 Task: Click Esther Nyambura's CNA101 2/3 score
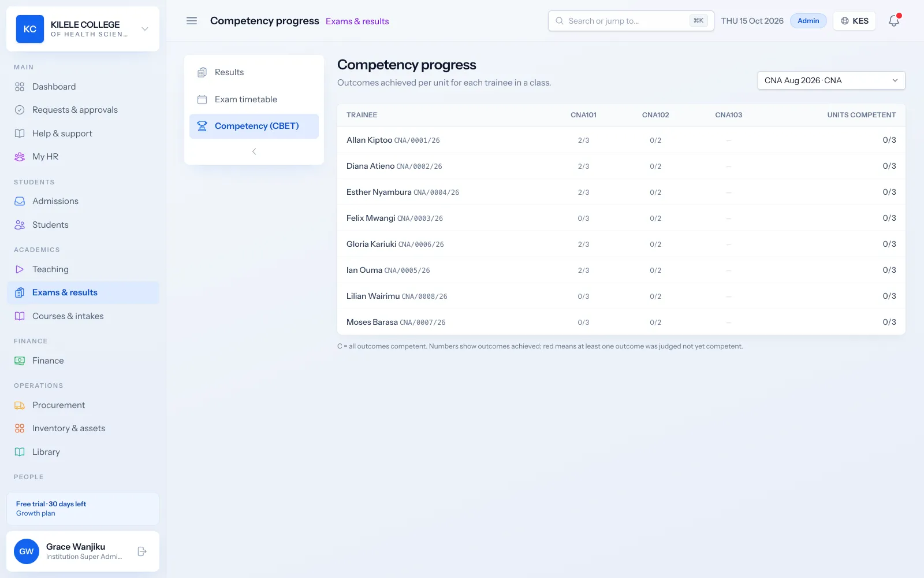click(x=583, y=192)
